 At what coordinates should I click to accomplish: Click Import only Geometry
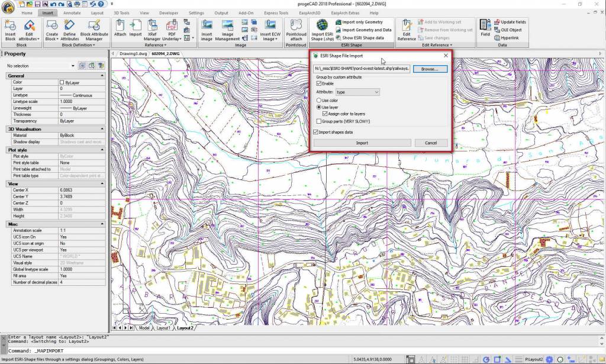point(359,22)
